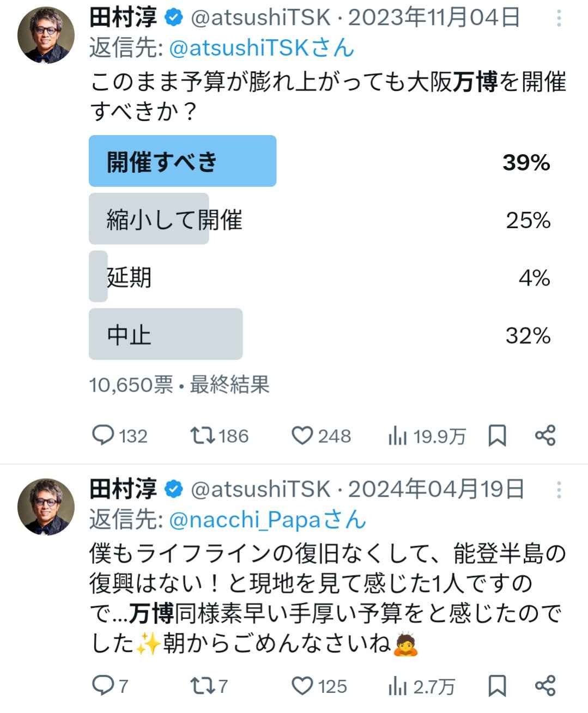
Task: Open more options for the 2024 tweet
Action: click(x=559, y=490)
